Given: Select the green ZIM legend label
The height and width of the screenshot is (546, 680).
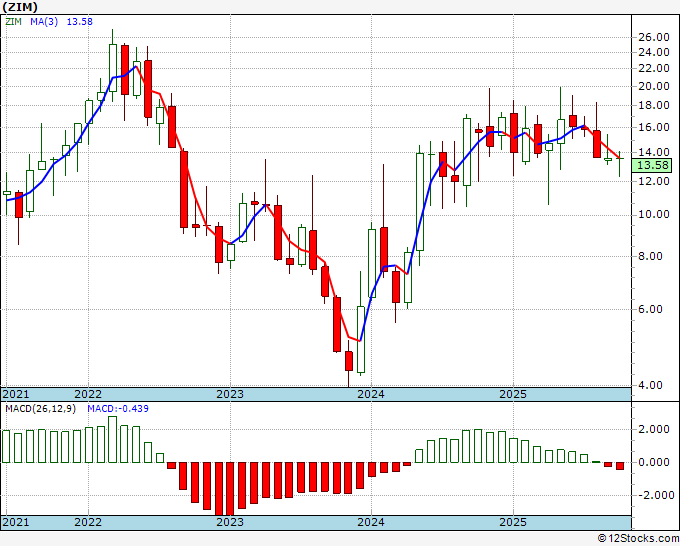Looking at the screenshot, I should point(13,22).
